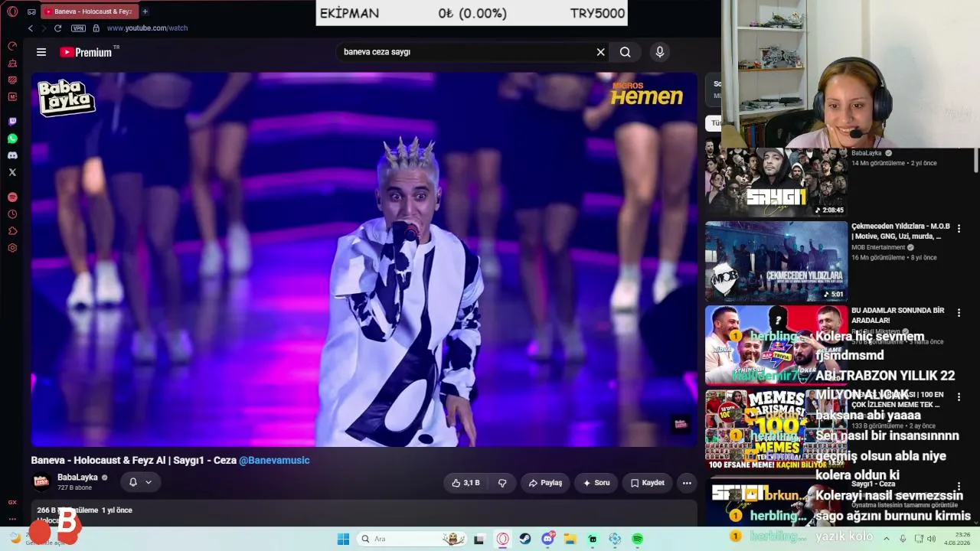
Task: Open Opera sidebar settings gear
Action: tap(12, 248)
